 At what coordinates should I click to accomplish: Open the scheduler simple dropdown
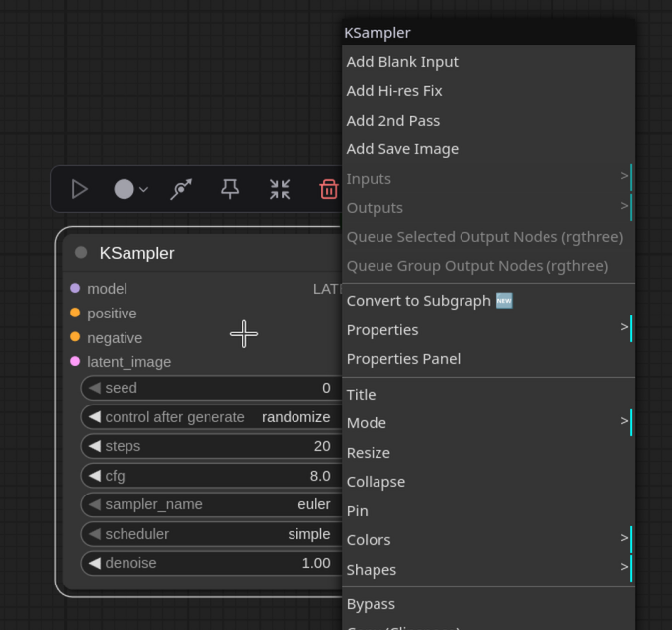coord(309,534)
